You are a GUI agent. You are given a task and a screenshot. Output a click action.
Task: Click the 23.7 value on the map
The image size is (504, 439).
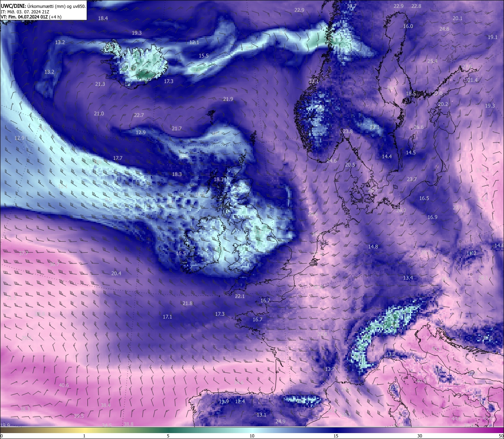click(411, 179)
